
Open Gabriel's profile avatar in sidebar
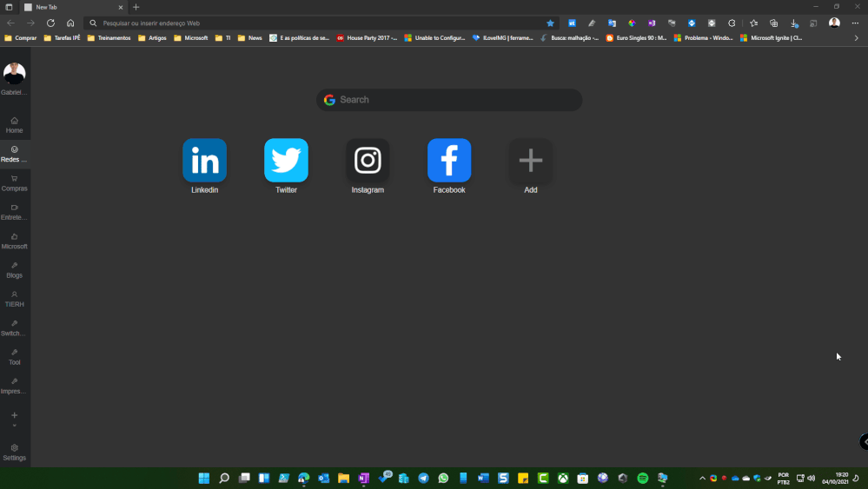click(15, 74)
